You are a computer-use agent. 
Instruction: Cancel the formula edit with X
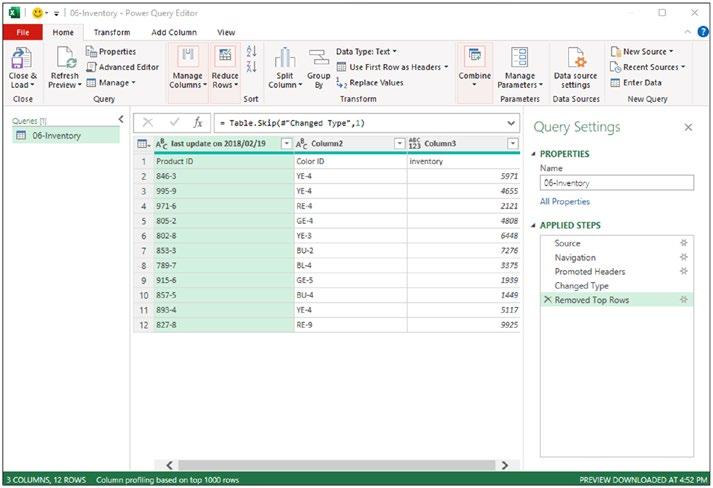pos(147,122)
